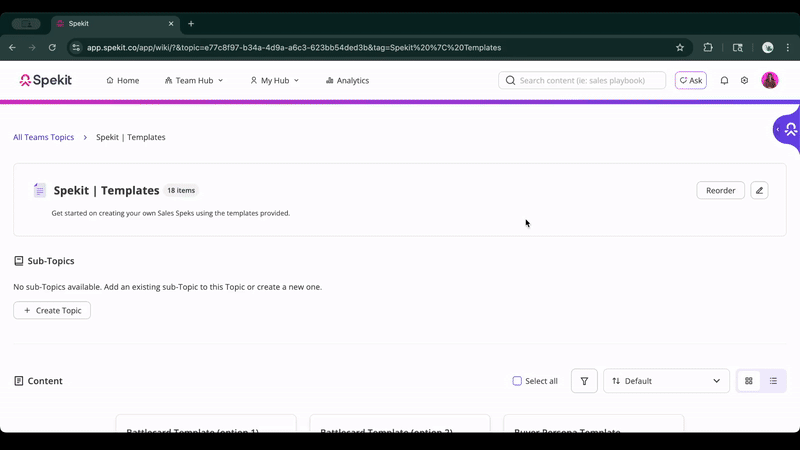The height and width of the screenshot is (450, 800).
Task: Open settings gear icon in header
Action: point(744,81)
